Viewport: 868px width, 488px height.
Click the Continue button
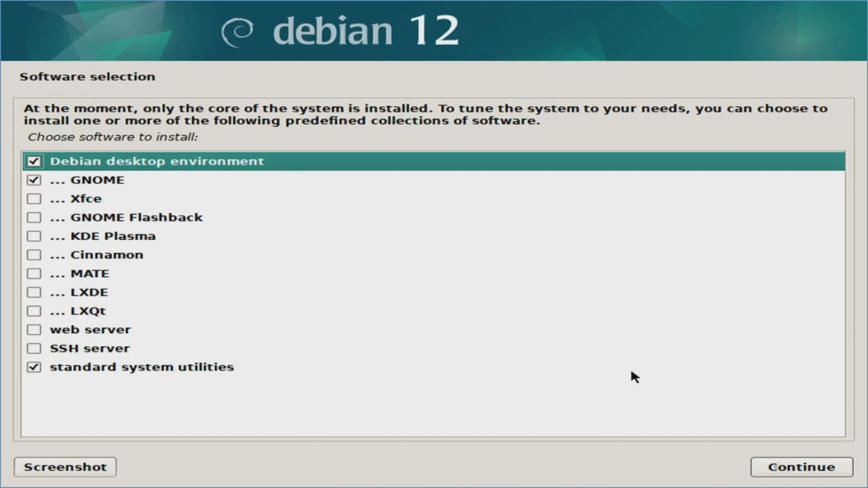point(802,467)
